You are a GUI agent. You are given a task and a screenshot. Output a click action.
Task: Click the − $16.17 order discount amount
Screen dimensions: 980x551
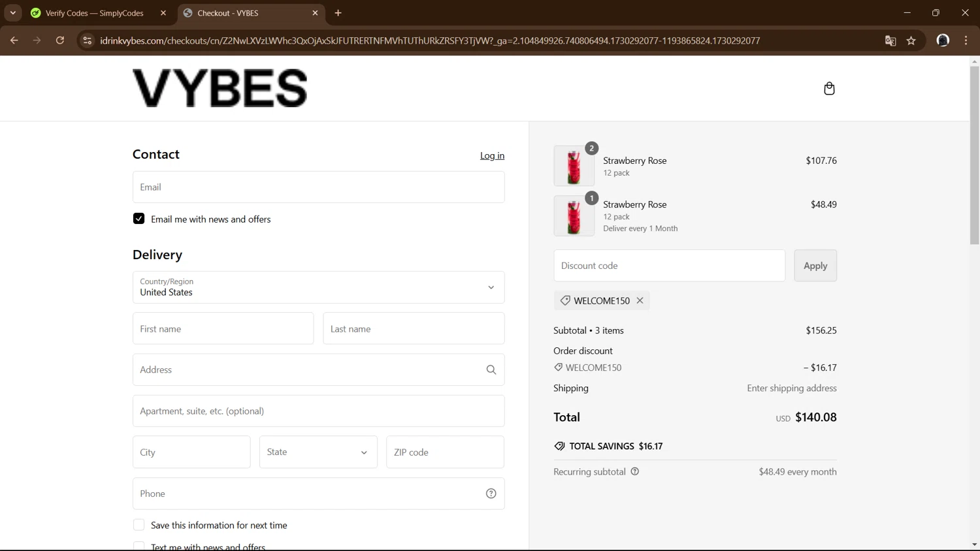[x=820, y=368]
